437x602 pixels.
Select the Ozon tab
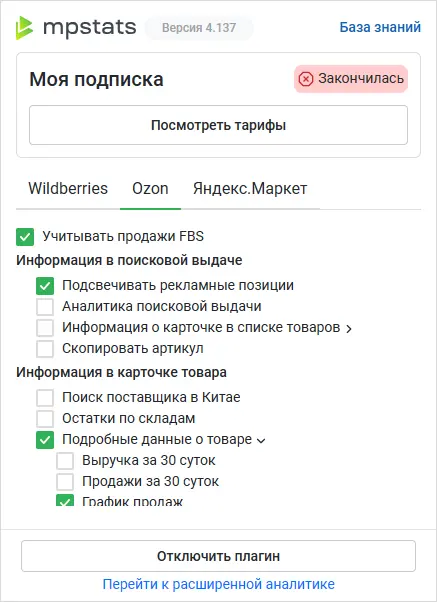tap(150, 189)
